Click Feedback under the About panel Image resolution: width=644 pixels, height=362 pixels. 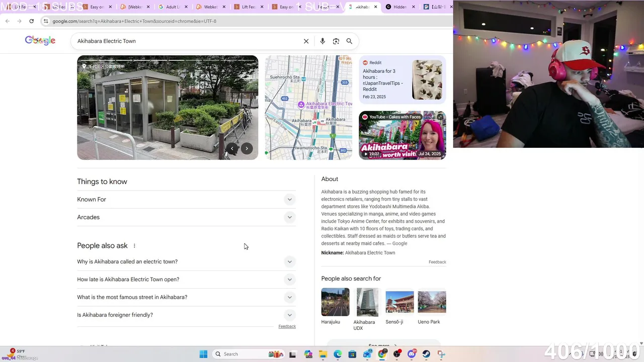pos(437,262)
